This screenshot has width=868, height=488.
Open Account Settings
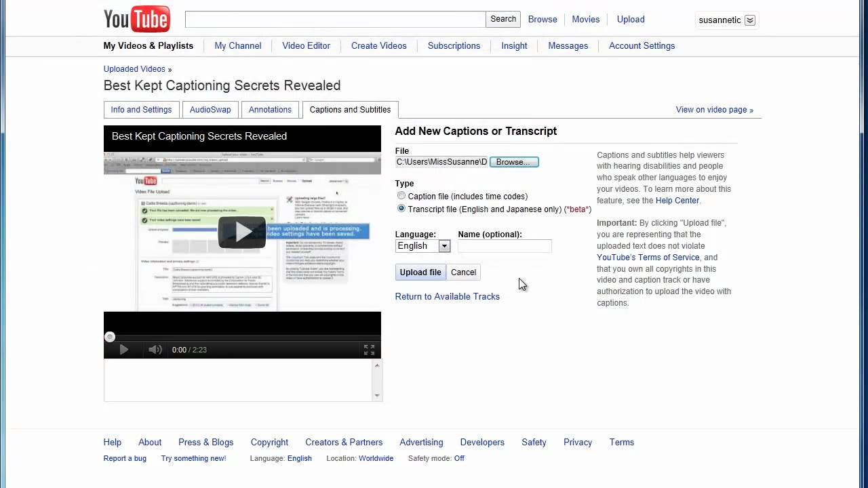tap(642, 46)
